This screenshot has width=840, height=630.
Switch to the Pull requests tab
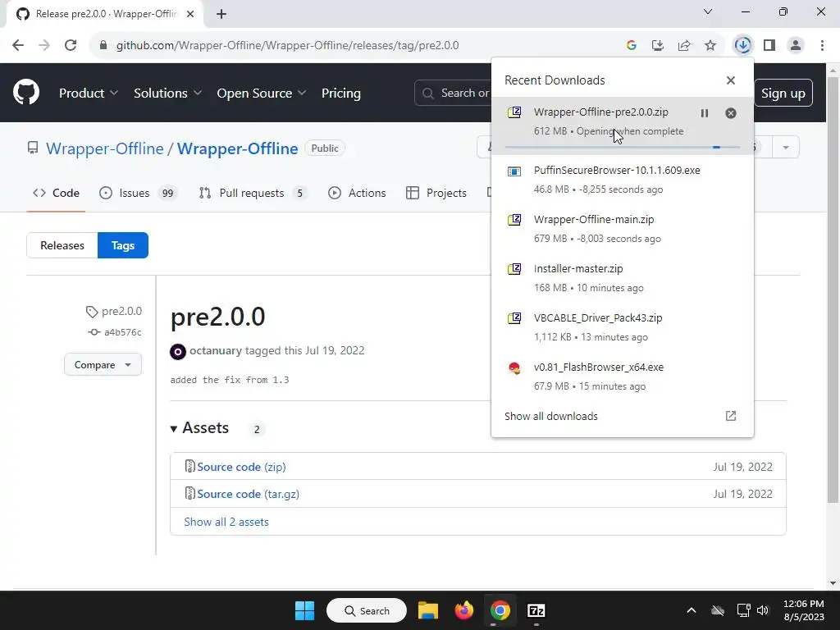253,193
